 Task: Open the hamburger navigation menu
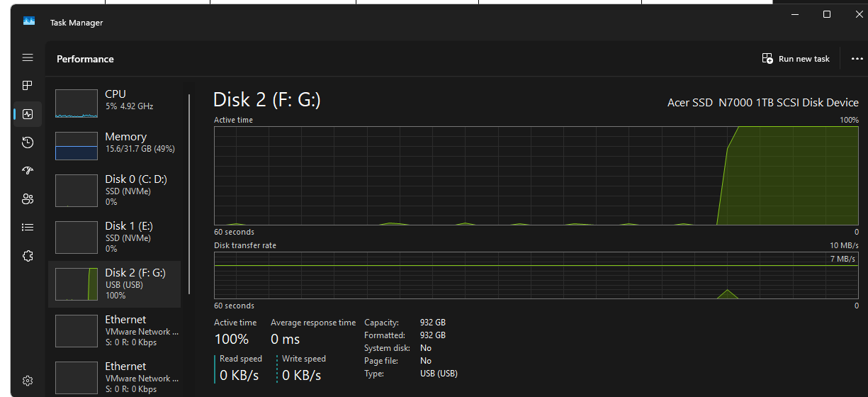click(x=28, y=57)
